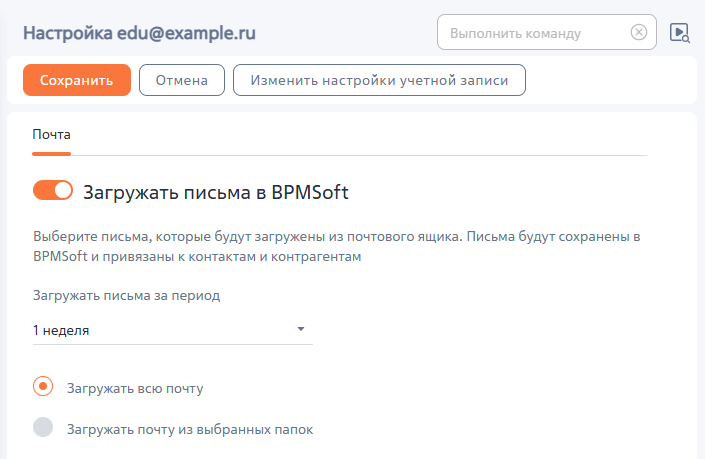Image resolution: width=705 pixels, height=459 pixels.
Task: Open the process run icon at top right
Action: (679, 33)
